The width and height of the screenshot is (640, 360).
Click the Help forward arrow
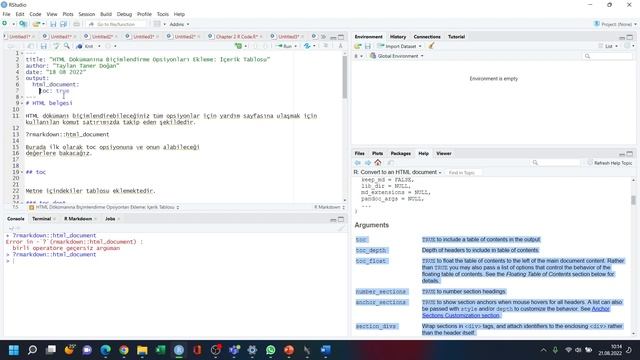pyautogui.click(x=368, y=163)
